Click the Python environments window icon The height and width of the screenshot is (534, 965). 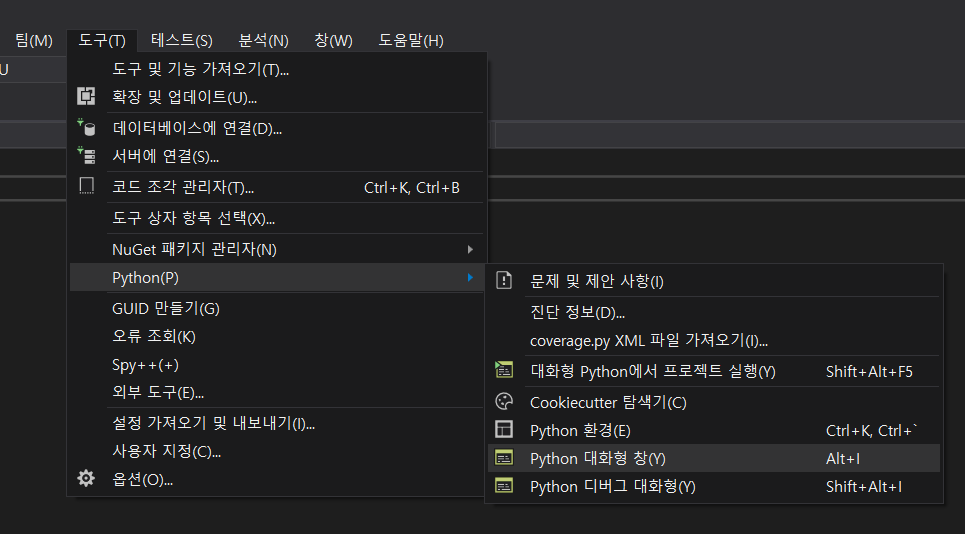tap(505, 430)
